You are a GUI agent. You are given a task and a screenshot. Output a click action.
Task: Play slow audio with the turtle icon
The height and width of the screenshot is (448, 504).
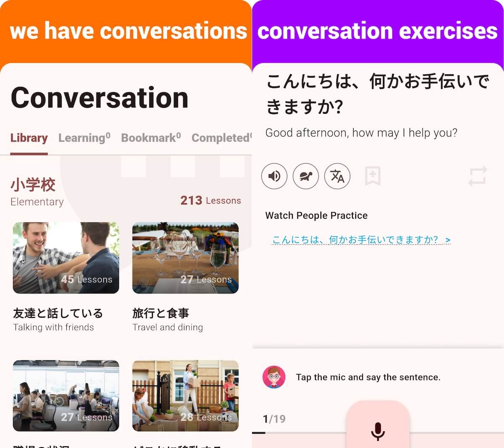tap(306, 176)
